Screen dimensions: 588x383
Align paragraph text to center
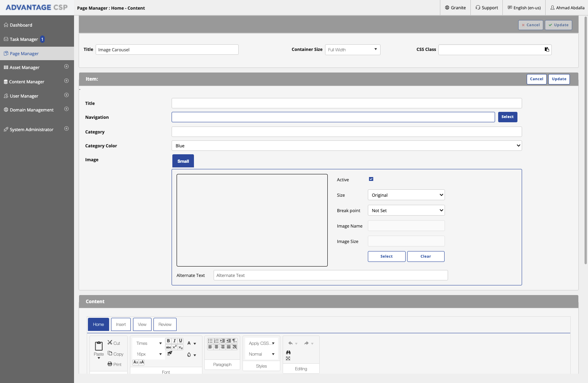tap(216, 347)
